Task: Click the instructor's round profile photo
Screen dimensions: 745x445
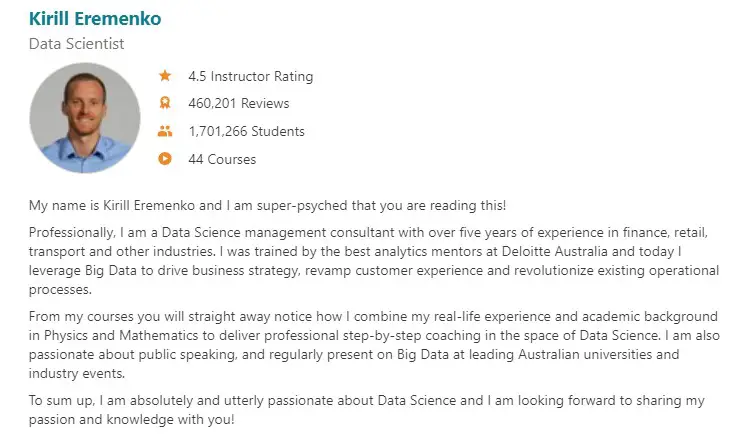Action: 85,118
